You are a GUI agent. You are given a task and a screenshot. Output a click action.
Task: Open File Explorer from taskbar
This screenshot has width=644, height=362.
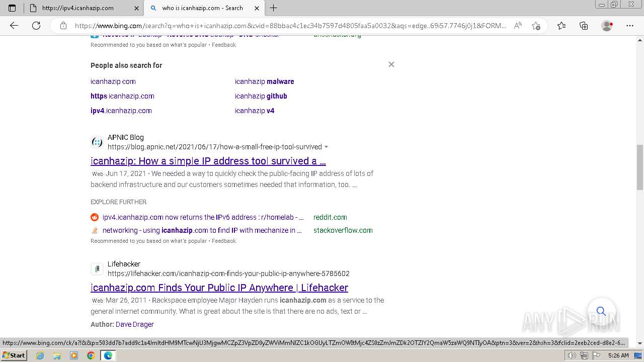point(57,355)
